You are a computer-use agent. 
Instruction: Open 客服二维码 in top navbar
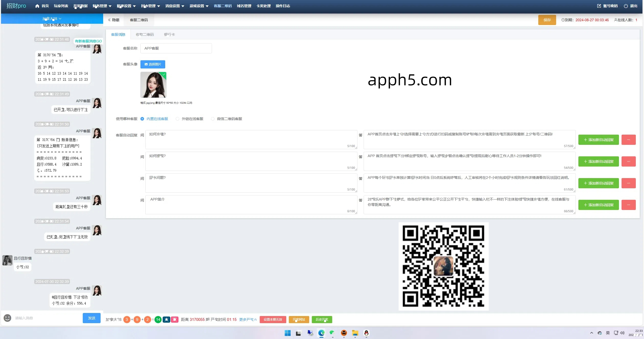point(223,6)
